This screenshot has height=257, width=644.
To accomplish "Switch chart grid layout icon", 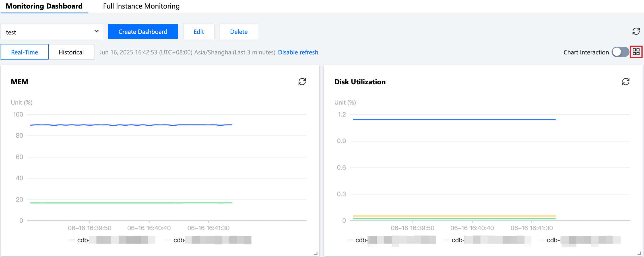I will [636, 52].
